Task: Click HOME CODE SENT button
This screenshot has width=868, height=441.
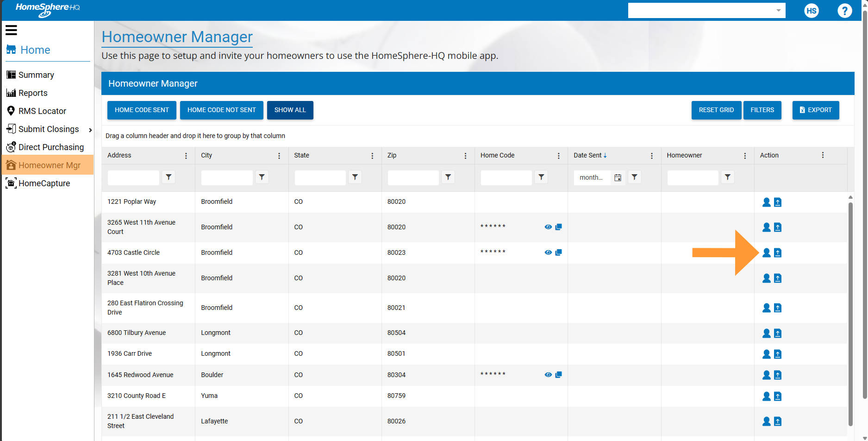Action: [x=142, y=110]
